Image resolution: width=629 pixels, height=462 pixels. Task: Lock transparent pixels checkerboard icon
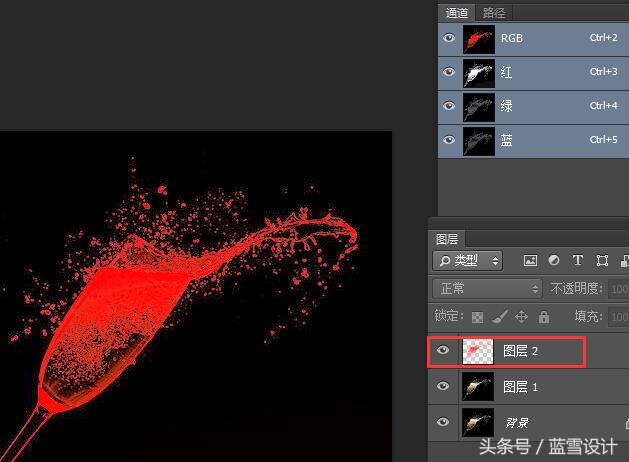point(477,317)
